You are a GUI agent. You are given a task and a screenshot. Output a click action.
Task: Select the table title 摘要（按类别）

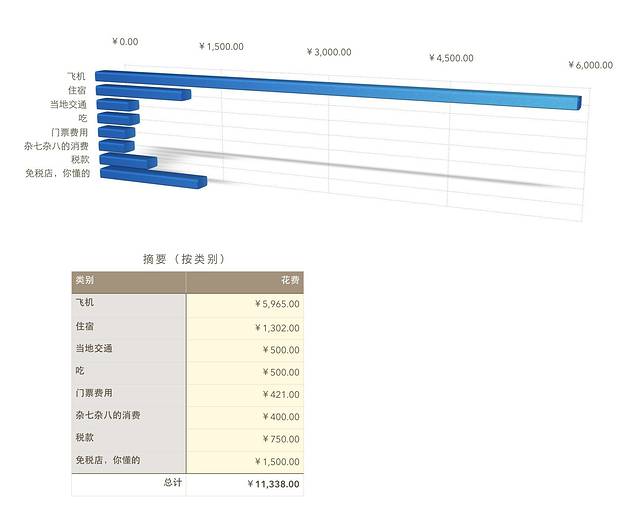185,259
